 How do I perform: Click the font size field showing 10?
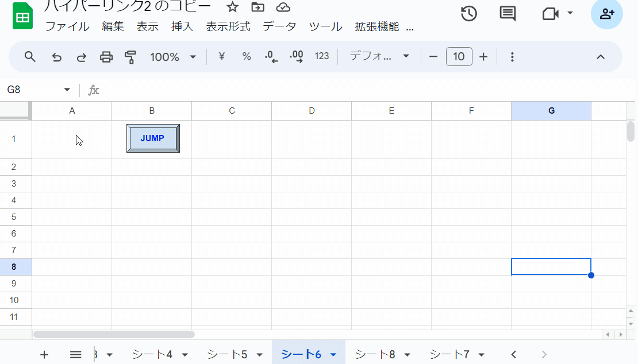point(459,56)
